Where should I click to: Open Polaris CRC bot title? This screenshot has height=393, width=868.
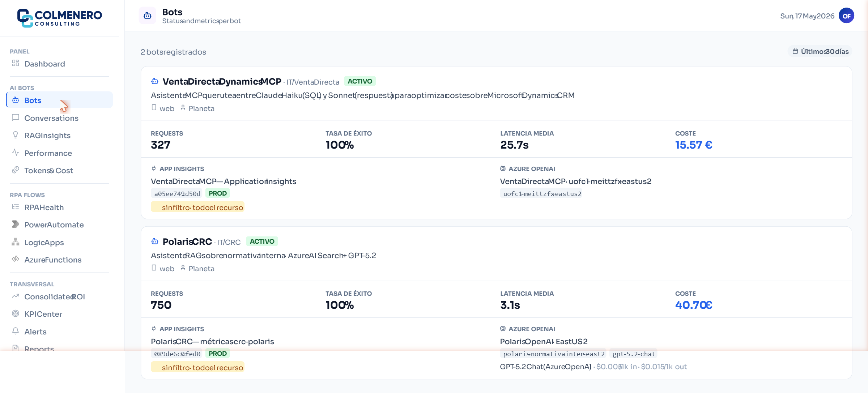point(187,242)
